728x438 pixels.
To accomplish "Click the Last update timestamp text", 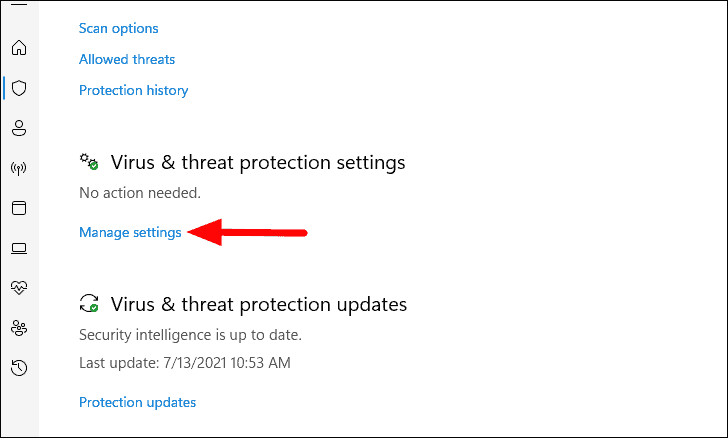I will (185, 363).
